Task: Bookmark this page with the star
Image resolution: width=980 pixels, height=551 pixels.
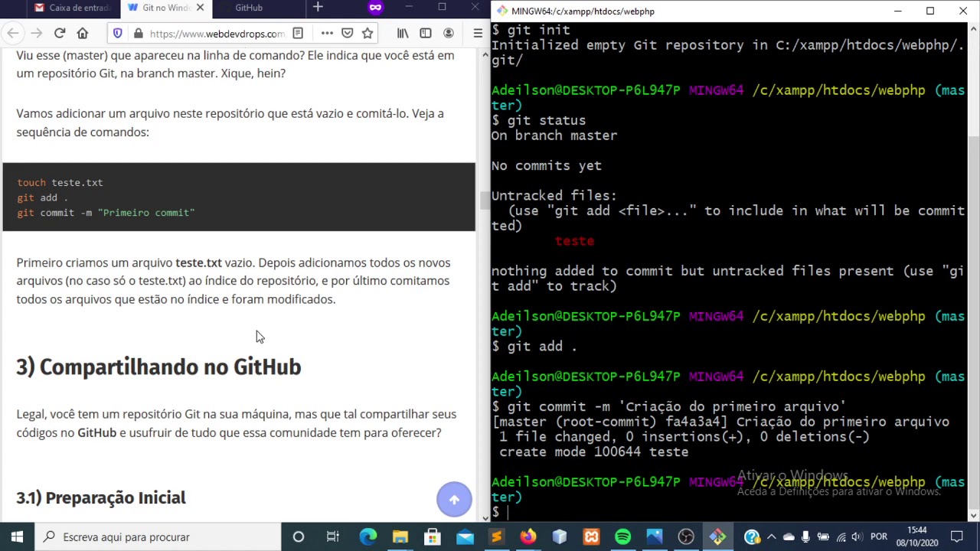Action: [x=367, y=33]
